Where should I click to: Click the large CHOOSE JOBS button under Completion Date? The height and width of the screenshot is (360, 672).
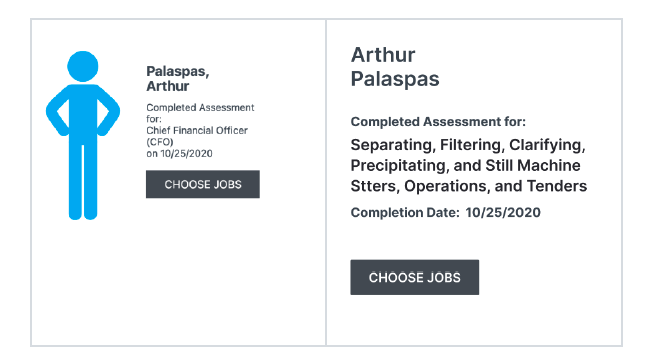[x=414, y=277]
